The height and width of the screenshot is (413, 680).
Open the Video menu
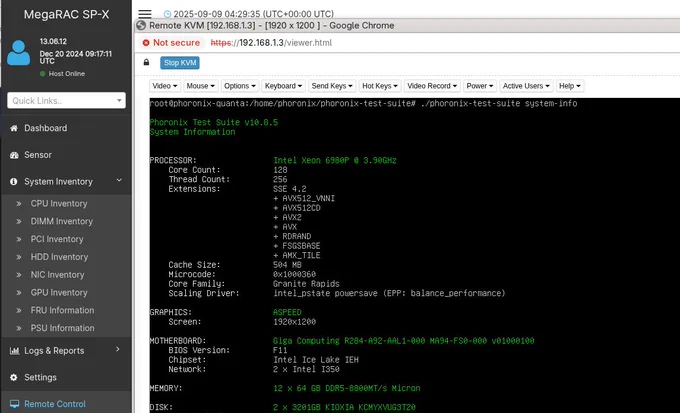(166, 87)
